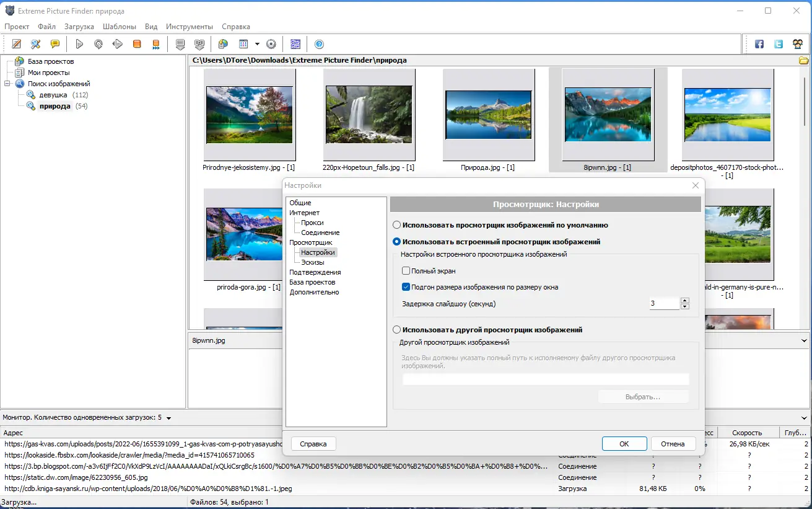Image resolution: width=812 pixels, height=509 pixels.
Task: Click the OK button in Настройки dialog
Action: pyautogui.click(x=624, y=444)
